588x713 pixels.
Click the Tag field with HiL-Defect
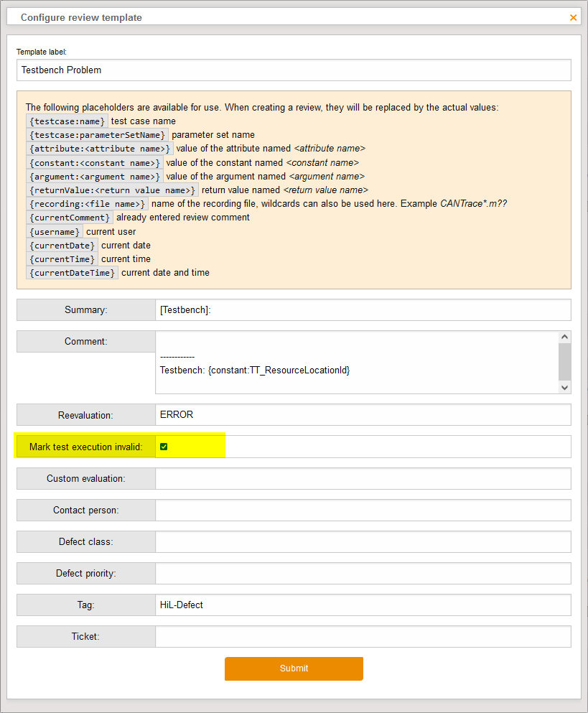(363, 605)
